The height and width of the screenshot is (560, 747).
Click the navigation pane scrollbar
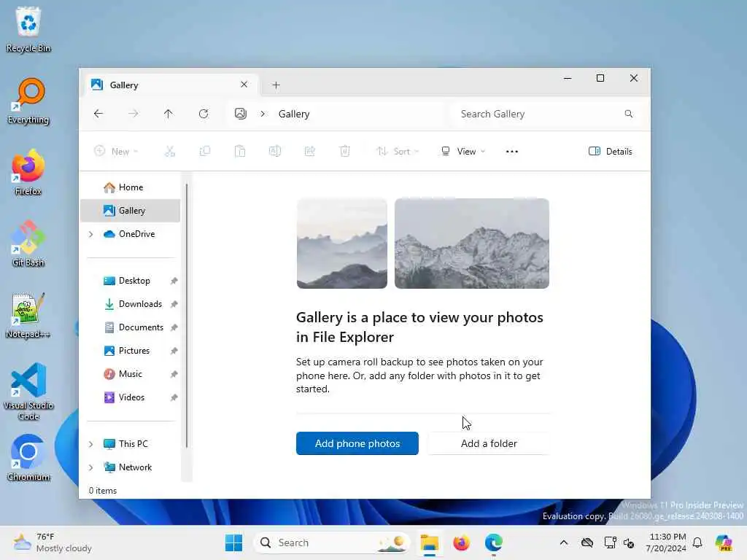(187, 315)
